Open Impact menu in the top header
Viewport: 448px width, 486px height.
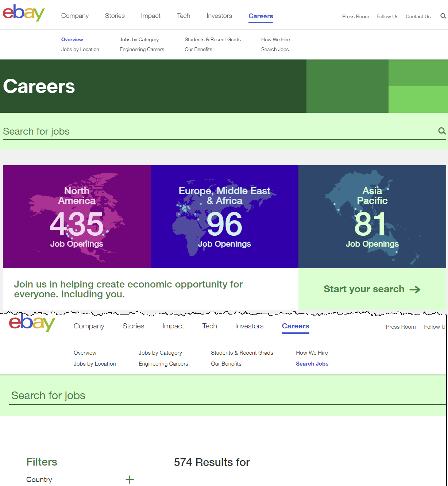[151, 16]
